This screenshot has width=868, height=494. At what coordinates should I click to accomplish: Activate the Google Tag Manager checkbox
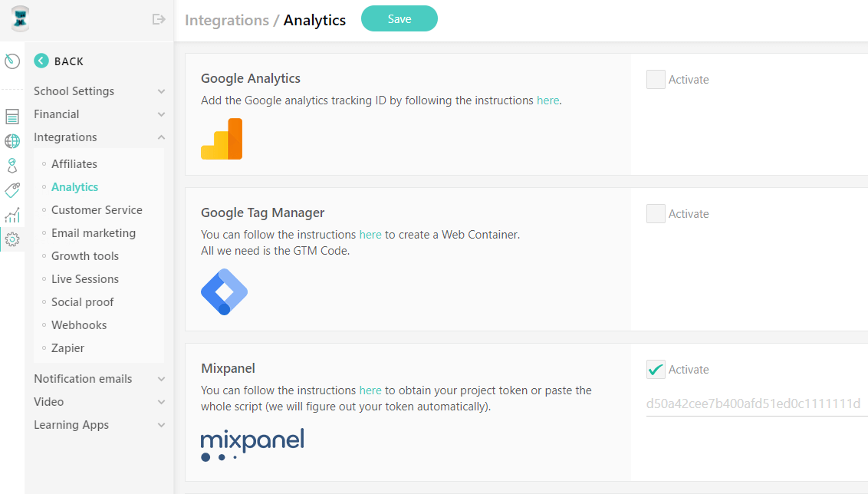coord(656,213)
